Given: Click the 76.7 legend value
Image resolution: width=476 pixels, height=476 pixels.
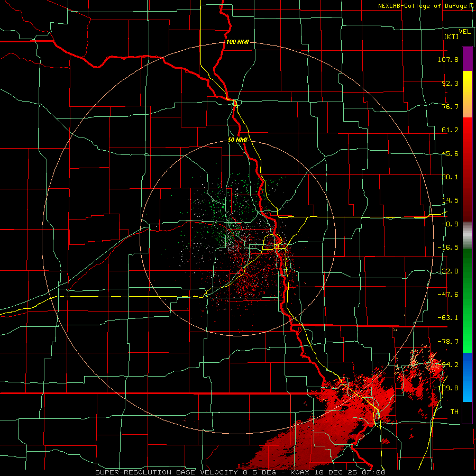Looking at the screenshot, I should point(450,106).
